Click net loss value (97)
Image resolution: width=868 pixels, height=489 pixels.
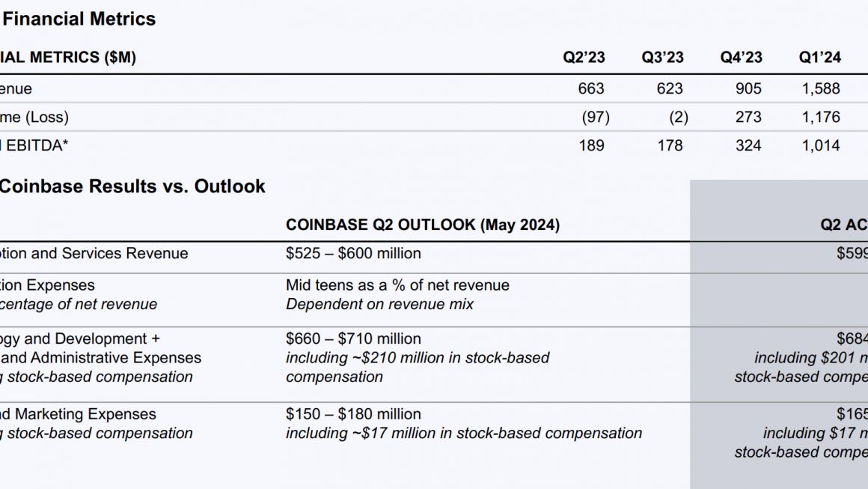click(x=595, y=118)
